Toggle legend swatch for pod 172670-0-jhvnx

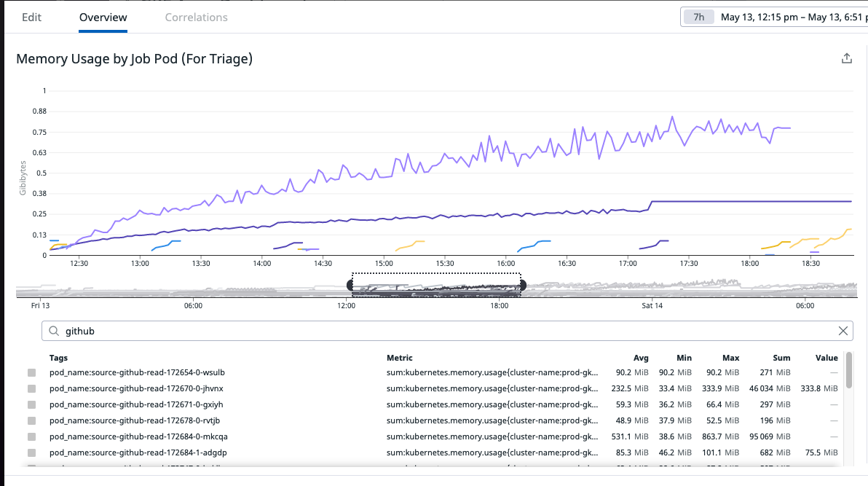pos(31,388)
